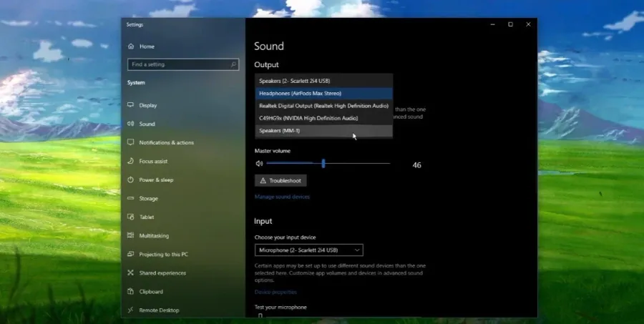Image resolution: width=644 pixels, height=324 pixels.
Task: Click the Tablet icon in sidebar
Action: click(x=131, y=217)
